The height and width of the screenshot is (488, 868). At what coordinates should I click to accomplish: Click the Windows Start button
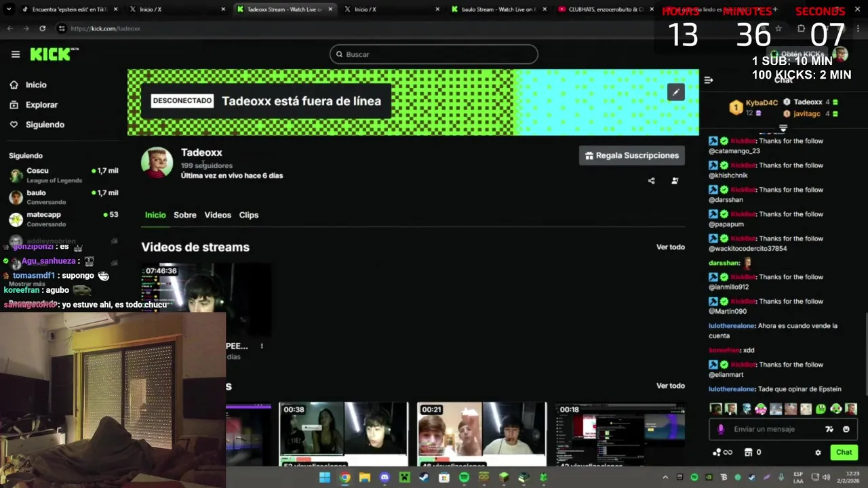(324, 477)
